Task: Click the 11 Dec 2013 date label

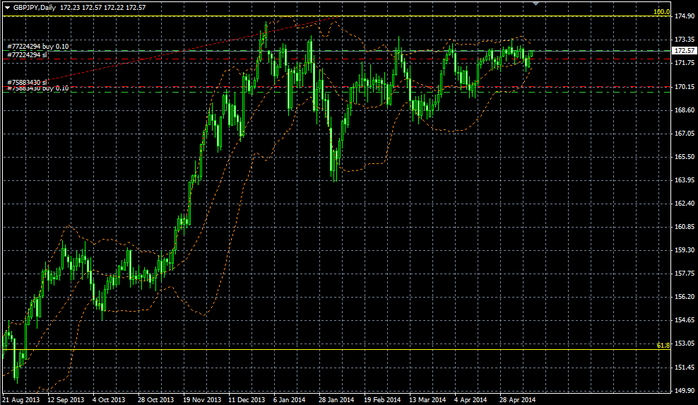Action: pos(247,400)
